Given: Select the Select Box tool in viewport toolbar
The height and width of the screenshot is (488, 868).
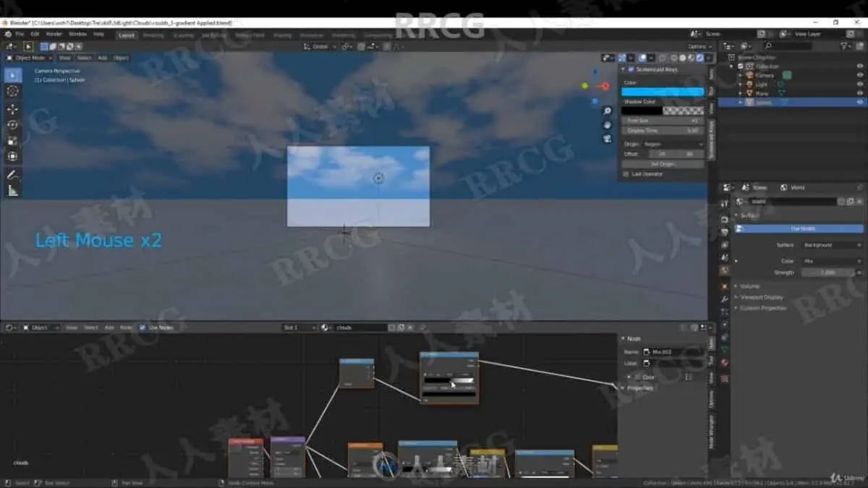Looking at the screenshot, I should pos(13,75).
